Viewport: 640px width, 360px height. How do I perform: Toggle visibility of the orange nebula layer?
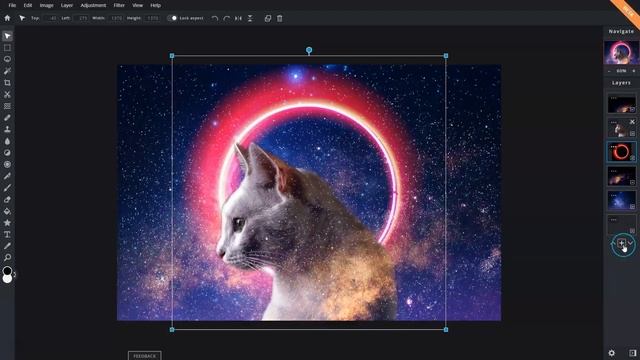pyautogui.click(x=632, y=182)
